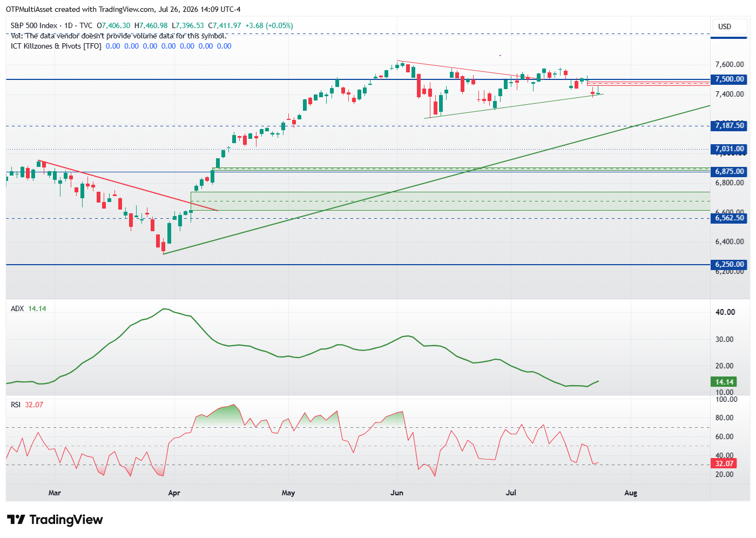756x538 pixels.
Task: Click the 6,562.50 price level label
Action: (x=730, y=218)
